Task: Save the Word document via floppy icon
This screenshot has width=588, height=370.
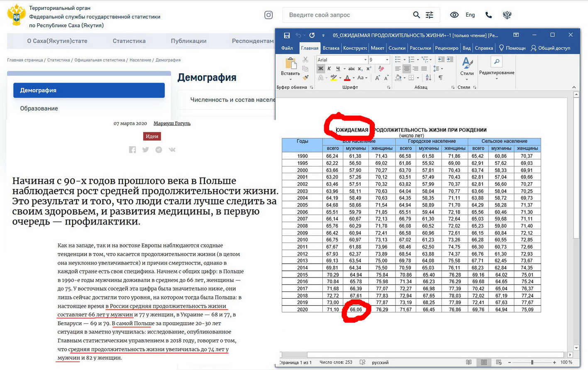Action: [x=287, y=35]
